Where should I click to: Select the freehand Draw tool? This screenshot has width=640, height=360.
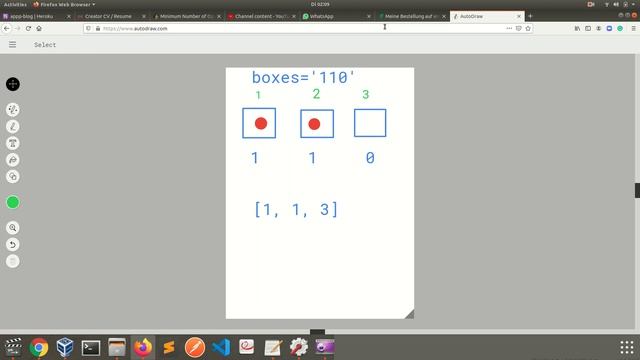(13, 127)
